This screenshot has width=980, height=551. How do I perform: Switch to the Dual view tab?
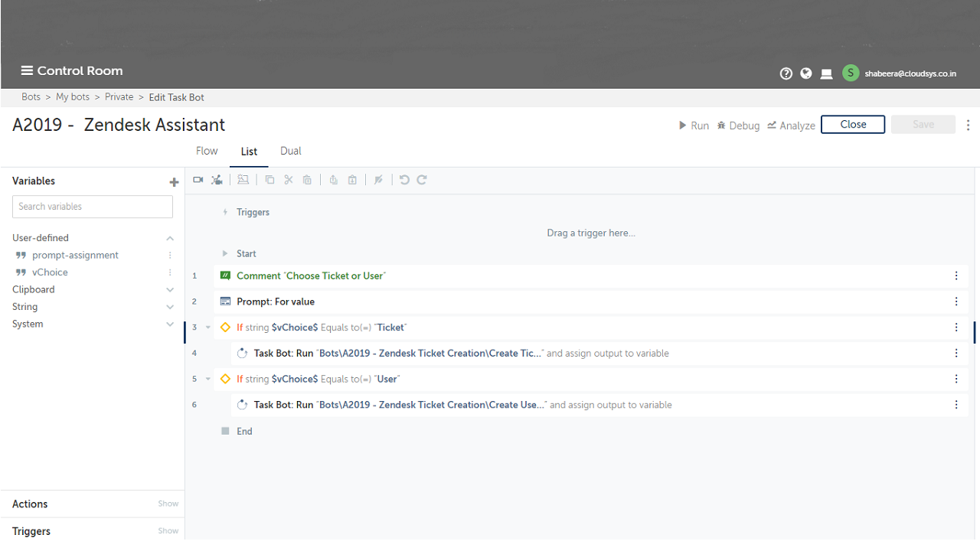291,151
